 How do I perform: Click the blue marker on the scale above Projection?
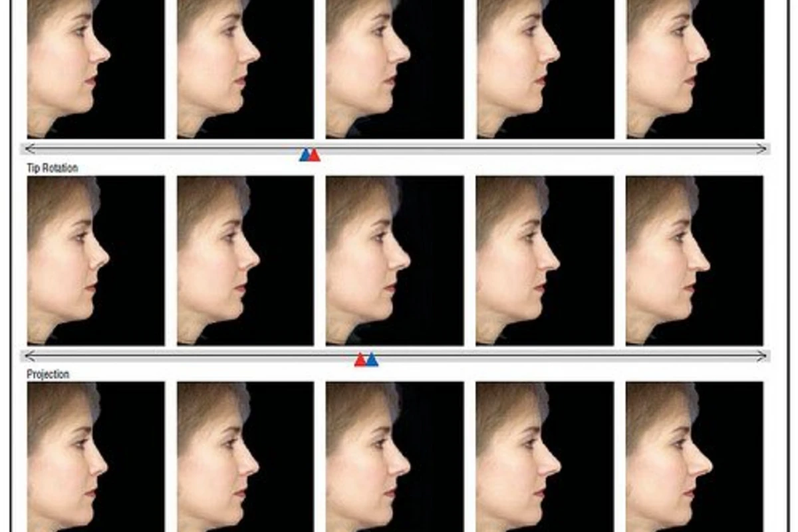click(372, 360)
